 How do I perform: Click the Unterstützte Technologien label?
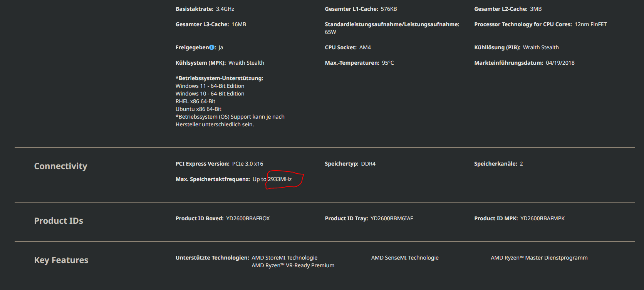[212, 258]
